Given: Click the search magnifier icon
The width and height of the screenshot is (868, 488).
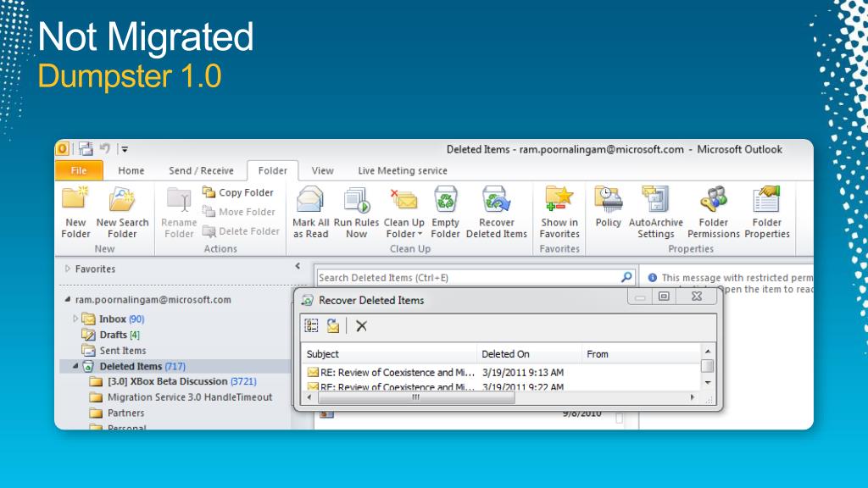Looking at the screenshot, I should pos(626,277).
